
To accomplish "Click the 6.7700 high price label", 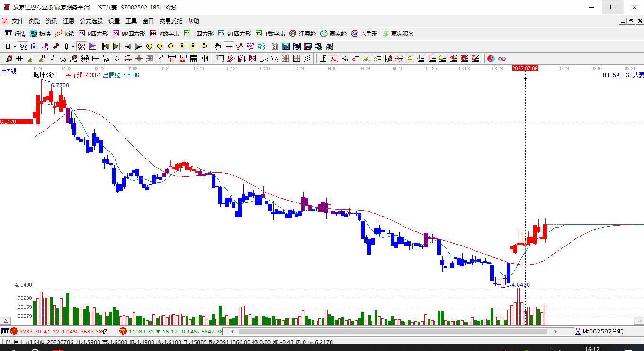I will click(60, 85).
